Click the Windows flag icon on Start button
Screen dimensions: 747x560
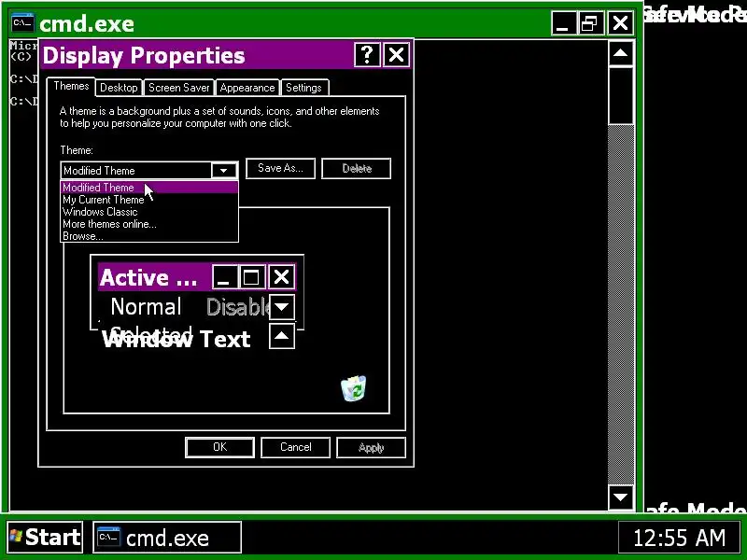pyautogui.click(x=16, y=537)
